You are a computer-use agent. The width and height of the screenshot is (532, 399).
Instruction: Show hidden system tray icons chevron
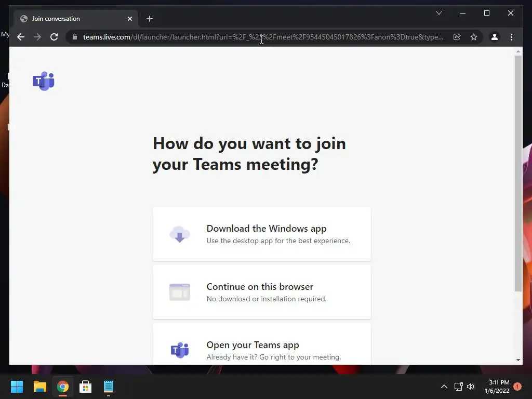pos(444,387)
